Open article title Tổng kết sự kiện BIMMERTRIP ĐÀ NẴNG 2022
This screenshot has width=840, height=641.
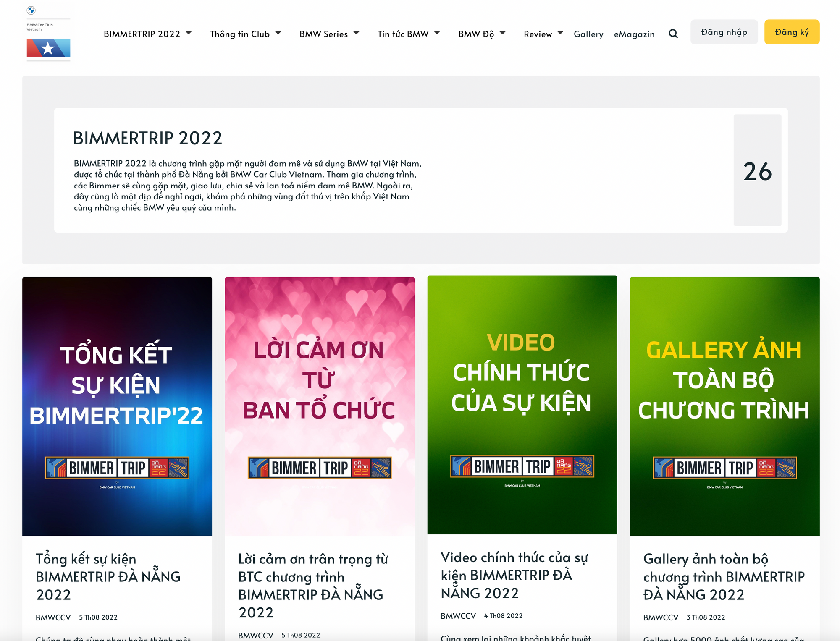tap(108, 577)
